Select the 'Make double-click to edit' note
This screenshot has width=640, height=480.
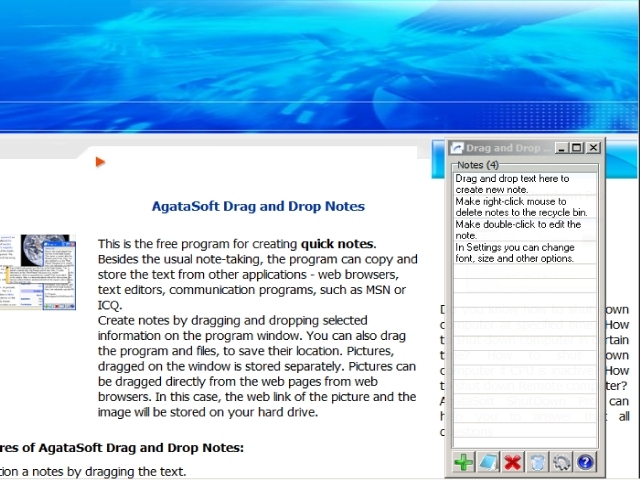tap(524, 229)
